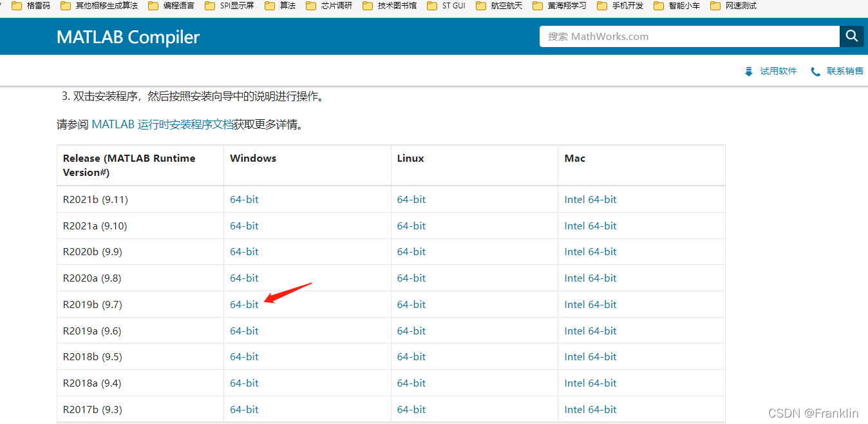Download R2021a Mac Intel 64-bit runtime
The image size is (868, 424).
(x=590, y=226)
